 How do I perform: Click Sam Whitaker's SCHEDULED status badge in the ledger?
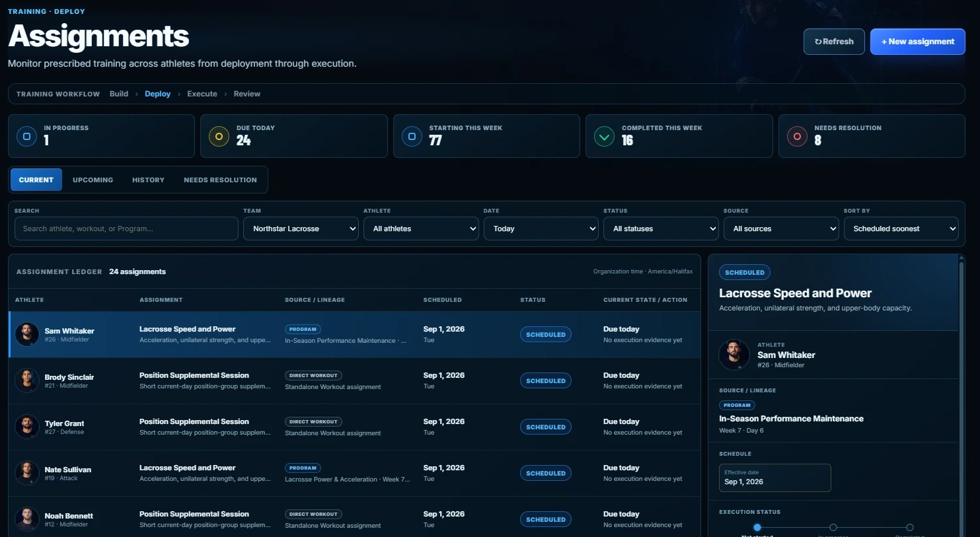[x=546, y=334]
